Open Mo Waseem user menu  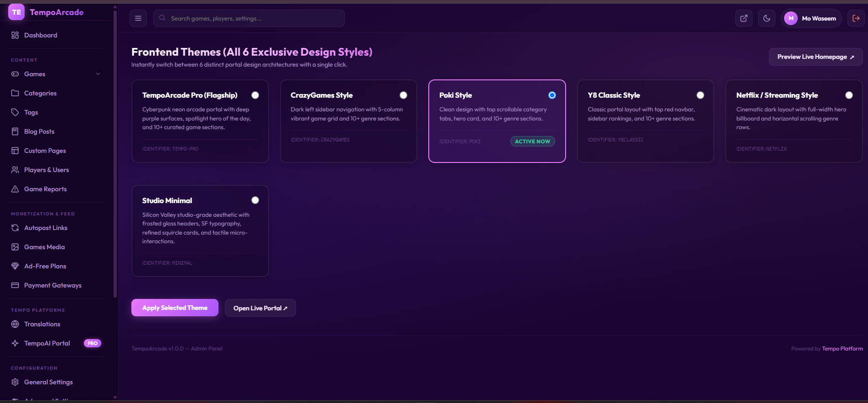pyautogui.click(x=811, y=18)
